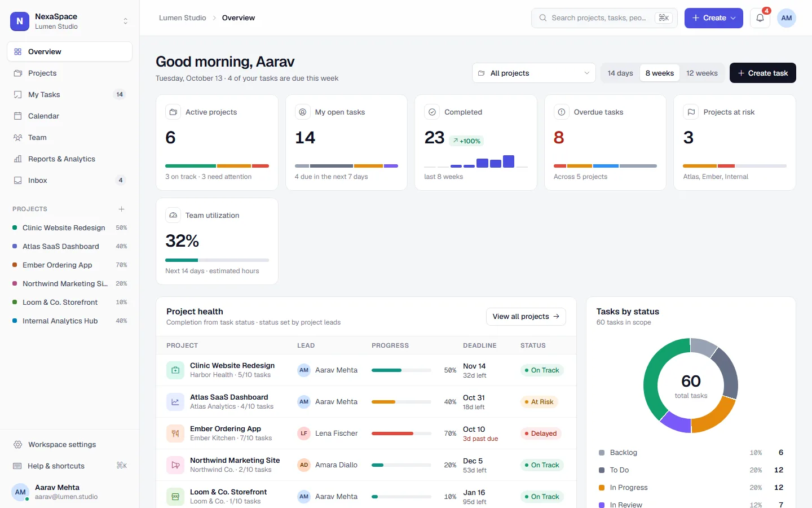Click the Delayed status badge
Screen dimensions: 812x508
pyautogui.click(x=540, y=433)
